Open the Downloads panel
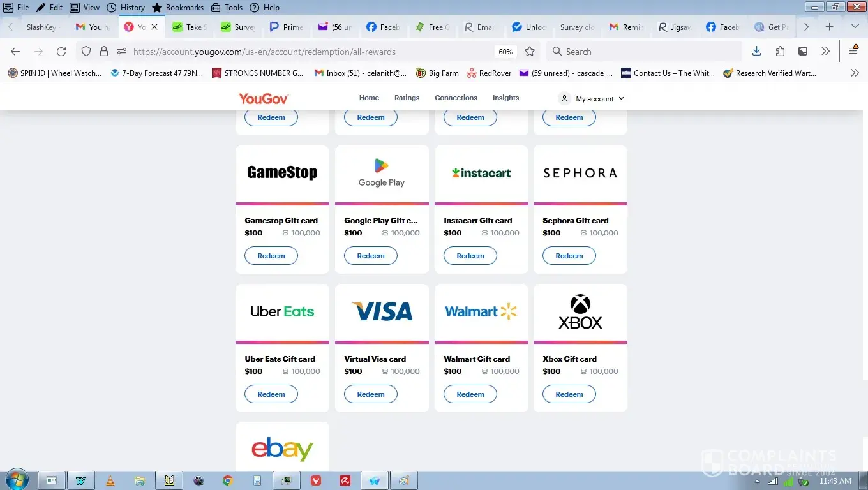Image resolution: width=868 pixels, height=490 pixels. tap(756, 52)
